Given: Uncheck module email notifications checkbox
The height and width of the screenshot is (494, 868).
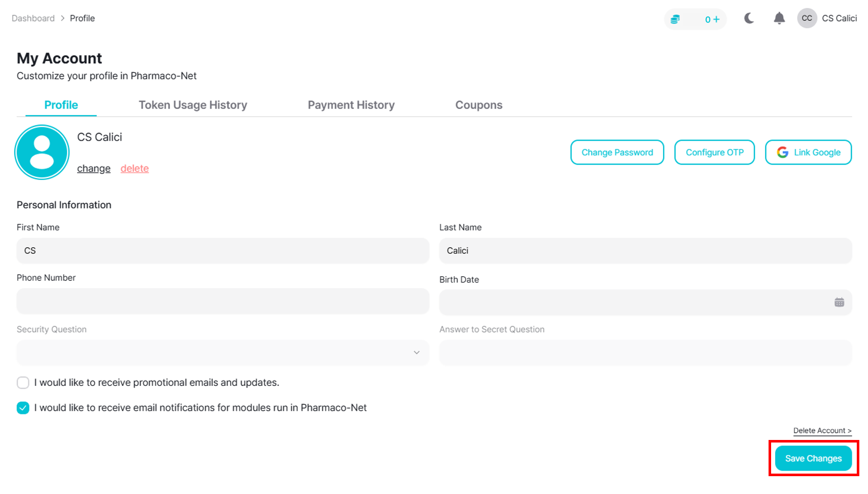Looking at the screenshot, I should click(x=23, y=408).
